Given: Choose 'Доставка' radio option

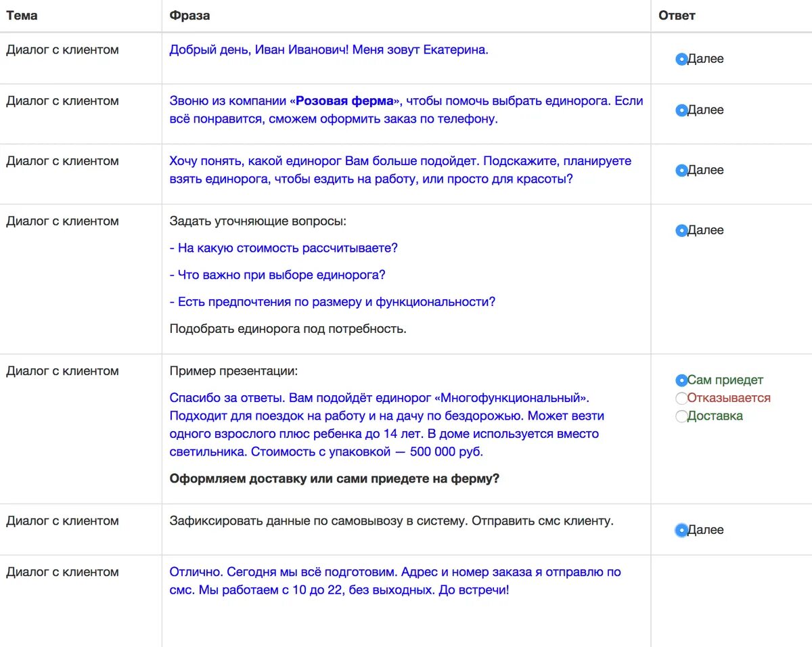Looking at the screenshot, I should (681, 416).
